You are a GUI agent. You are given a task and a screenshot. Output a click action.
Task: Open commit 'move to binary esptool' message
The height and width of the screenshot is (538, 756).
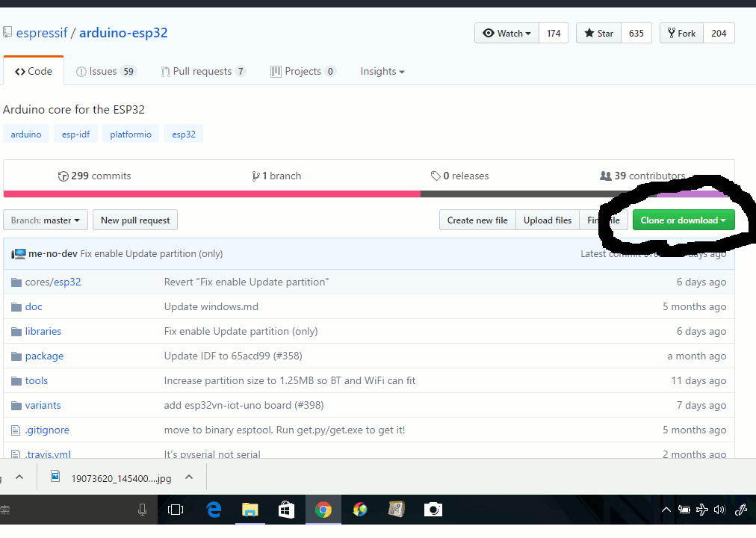(285, 430)
